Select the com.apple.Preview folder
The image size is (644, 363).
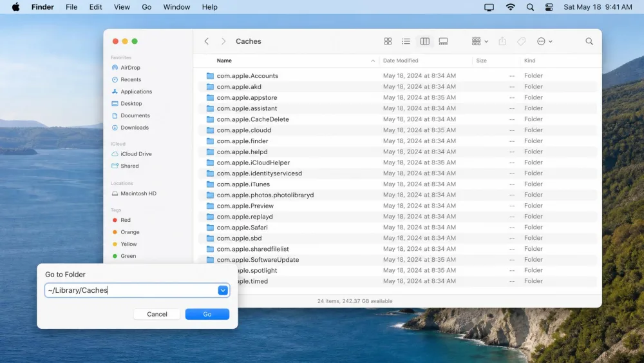pyautogui.click(x=397, y=206)
